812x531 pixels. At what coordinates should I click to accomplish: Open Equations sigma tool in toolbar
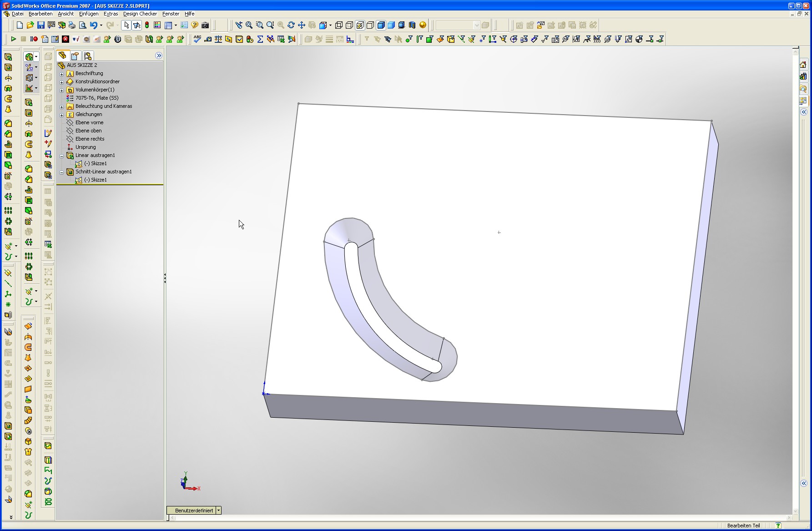click(x=260, y=39)
